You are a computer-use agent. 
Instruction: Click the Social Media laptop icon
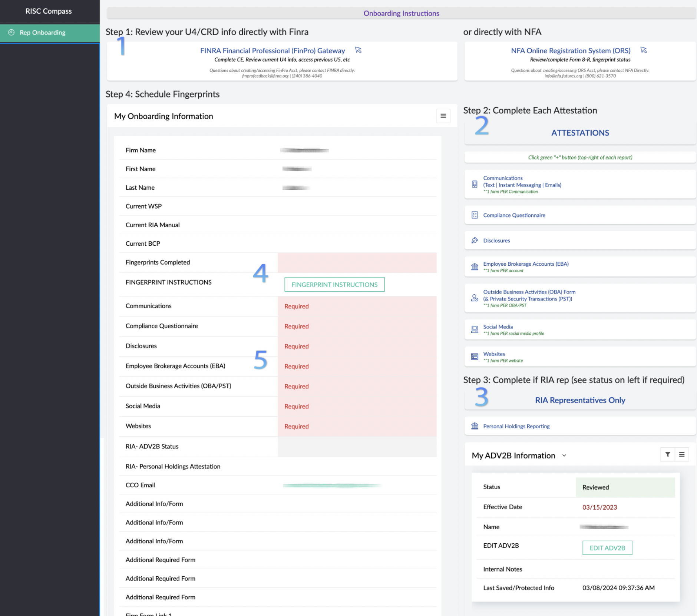[x=475, y=329]
